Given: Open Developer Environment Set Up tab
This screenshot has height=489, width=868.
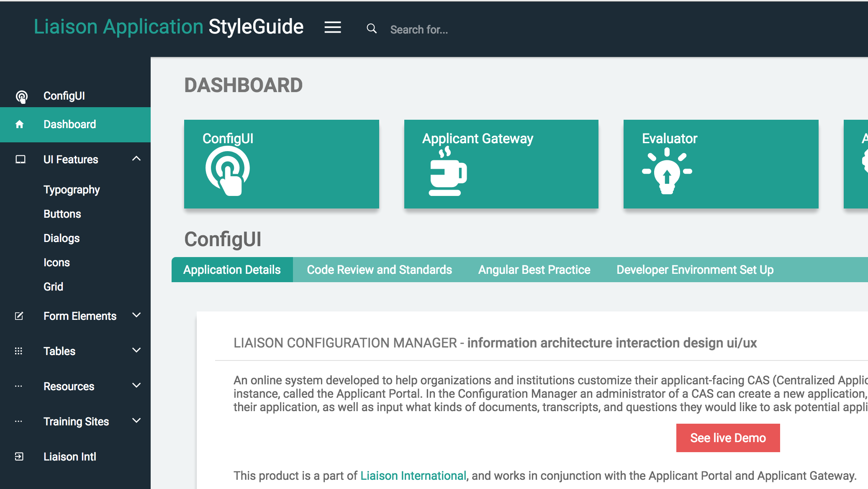Looking at the screenshot, I should [x=695, y=270].
